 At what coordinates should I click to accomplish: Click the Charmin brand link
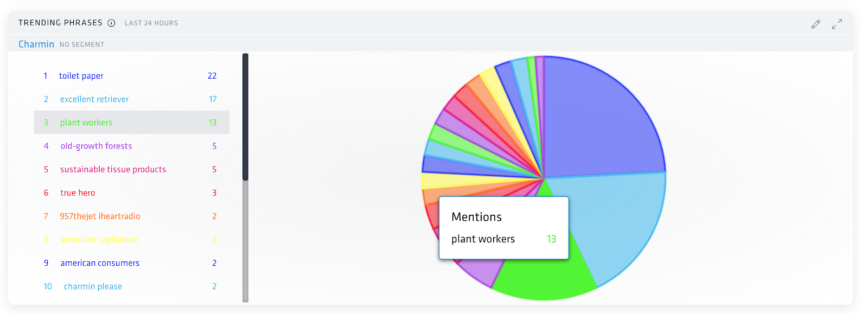pos(36,44)
